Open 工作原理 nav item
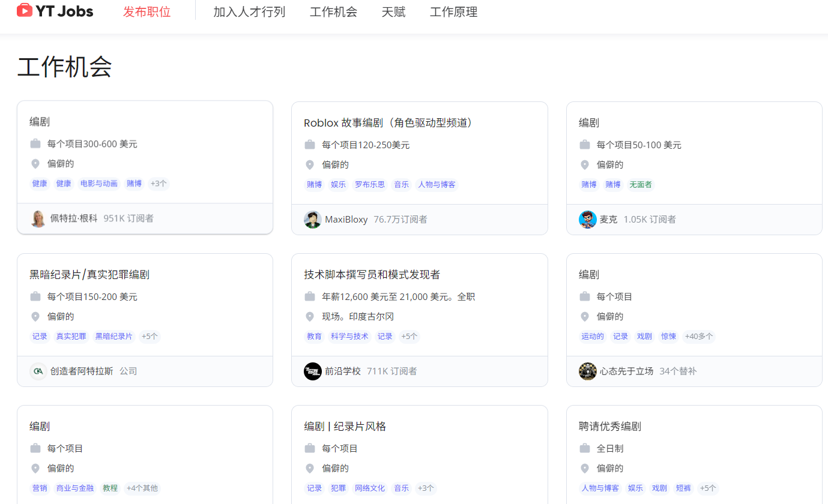The image size is (828, 504). click(x=454, y=11)
